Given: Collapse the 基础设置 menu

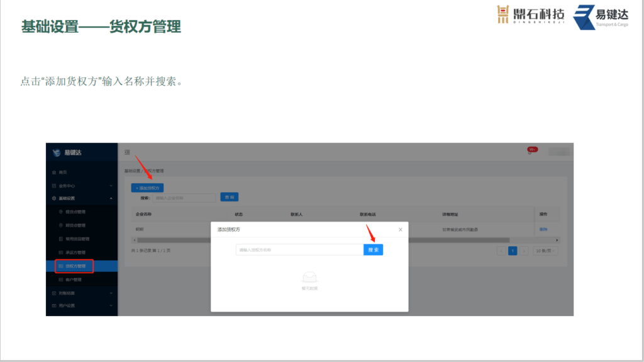Looking at the screenshot, I should tap(82, 198).
